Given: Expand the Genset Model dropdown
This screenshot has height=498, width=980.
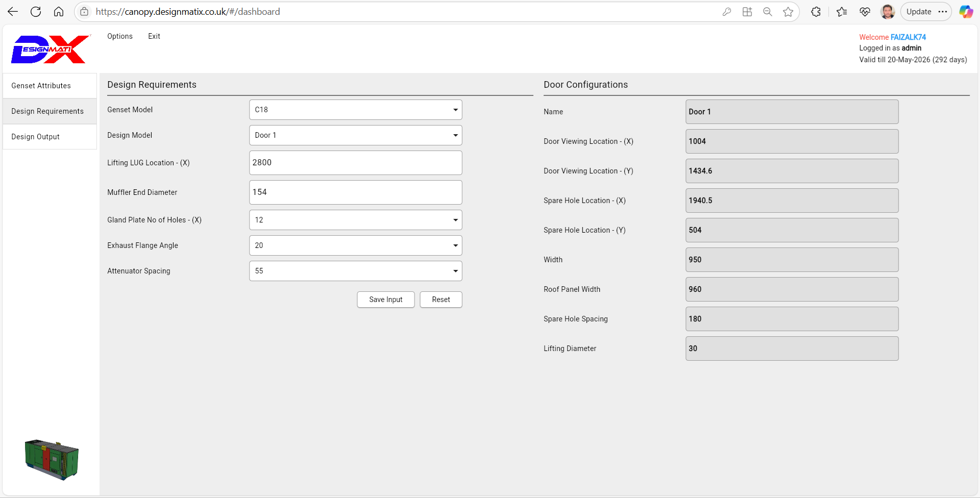Looking at the screenshot, I should coord(355,110).
